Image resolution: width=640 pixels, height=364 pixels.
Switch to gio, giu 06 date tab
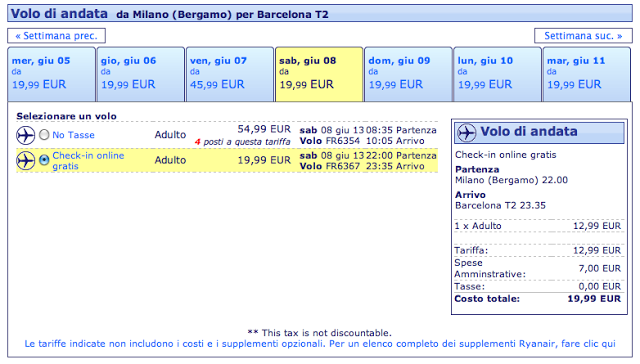(140, 74)
